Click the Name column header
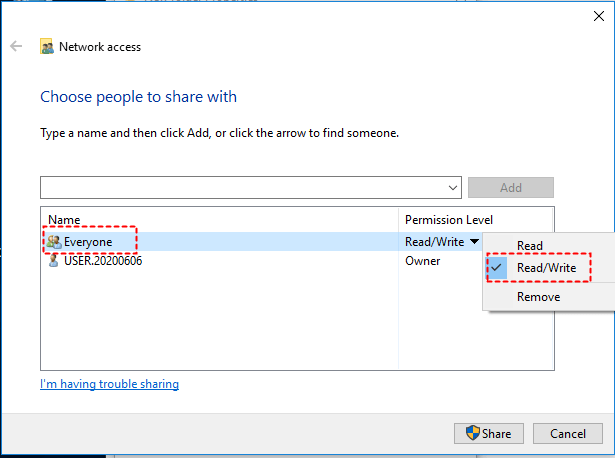615x458 pixels. tap(64, 220)
